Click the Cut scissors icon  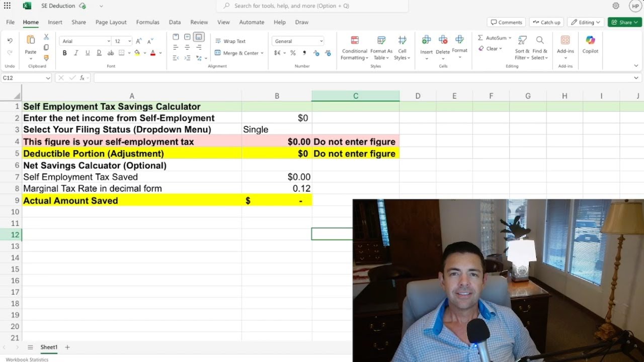[46, 37]
